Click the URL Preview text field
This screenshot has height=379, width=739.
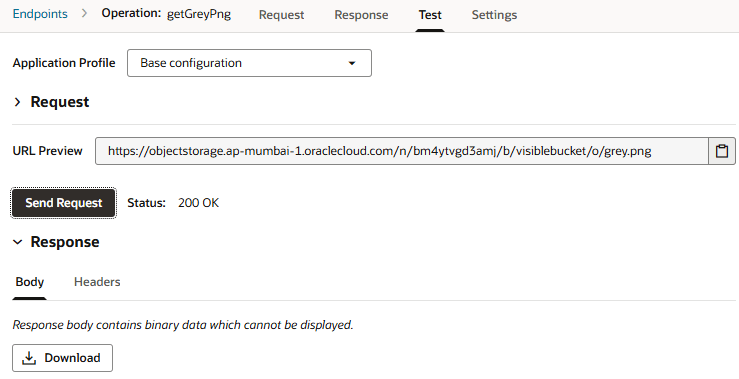(x=402, y=151)
